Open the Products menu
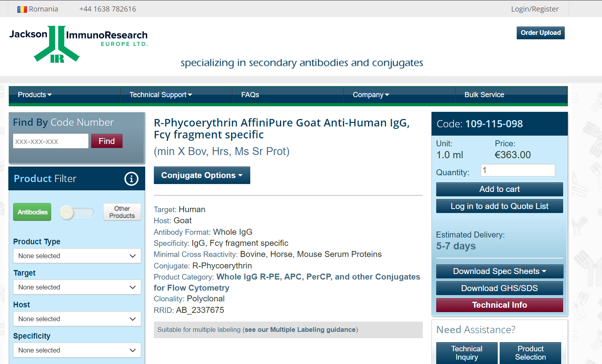 pyautogui.click(x=35, y=95)
